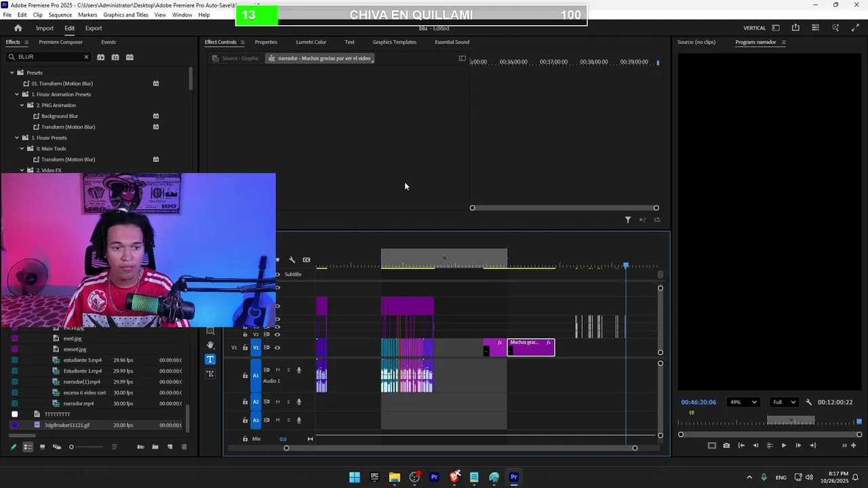Select the Hand tool
The width and height of the screenshot is (868, 488).
coord(210,345)
